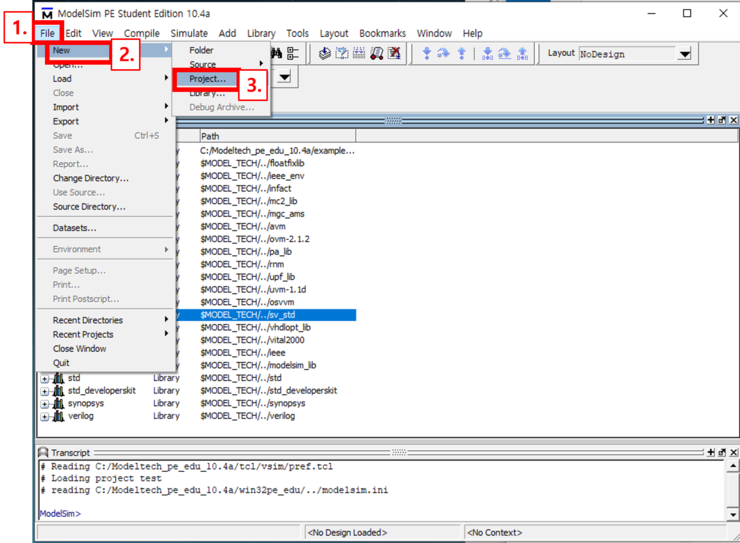Image resolution: width=740 pixels, height=543 pixels.
Task: Click the second compile toolbar icon
Action: pyautogui.click(x=342, y=53)
